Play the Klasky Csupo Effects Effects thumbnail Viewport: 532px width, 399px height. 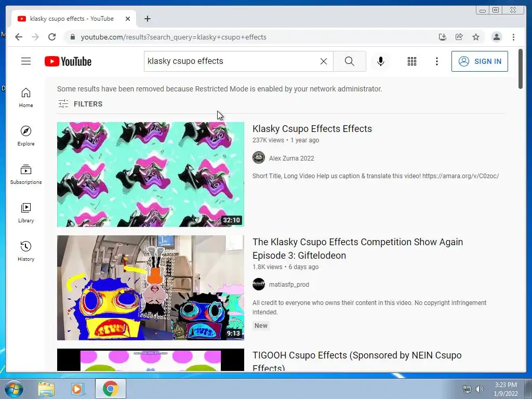pyautogui.click(x=150, y=175)
